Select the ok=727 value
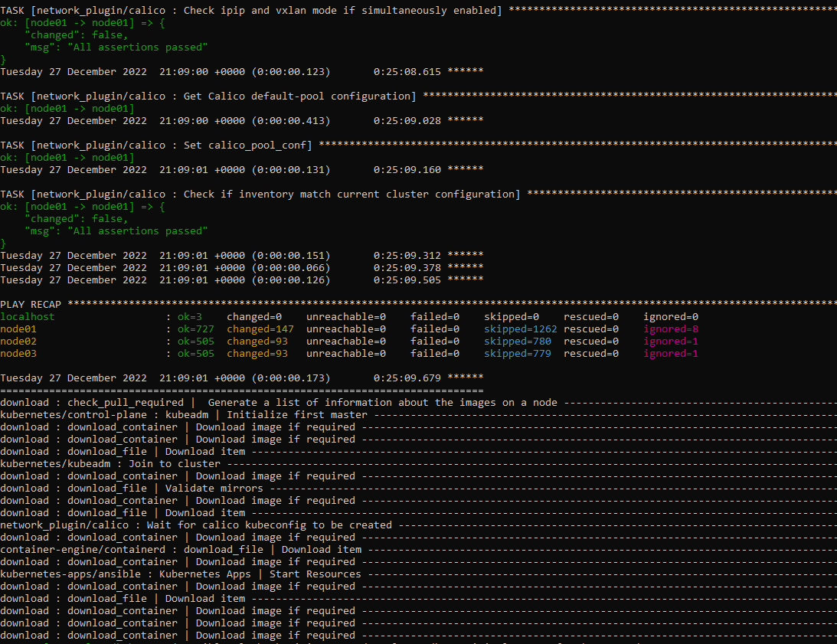This screenshot has width=837, height=644. click(196, 329)
